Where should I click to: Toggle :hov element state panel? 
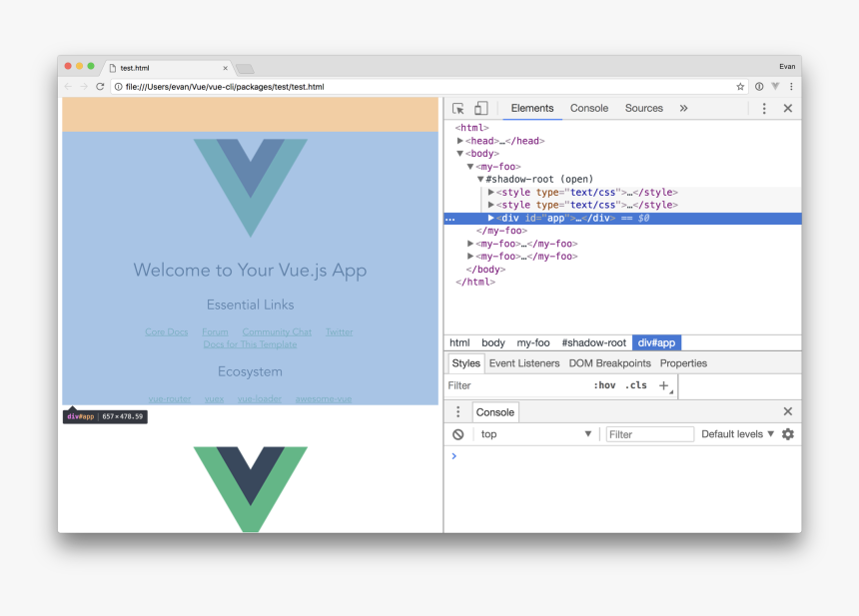click(x=604, y=385)
